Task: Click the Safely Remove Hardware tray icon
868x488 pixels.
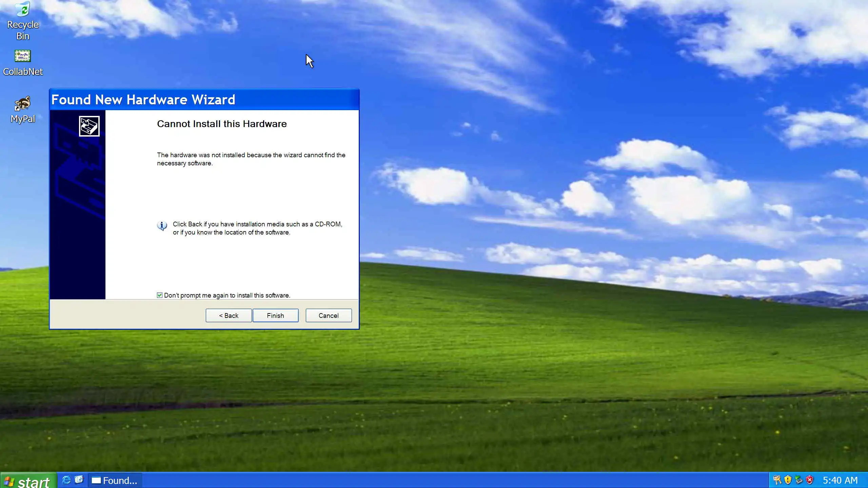Action: point(799,480)
